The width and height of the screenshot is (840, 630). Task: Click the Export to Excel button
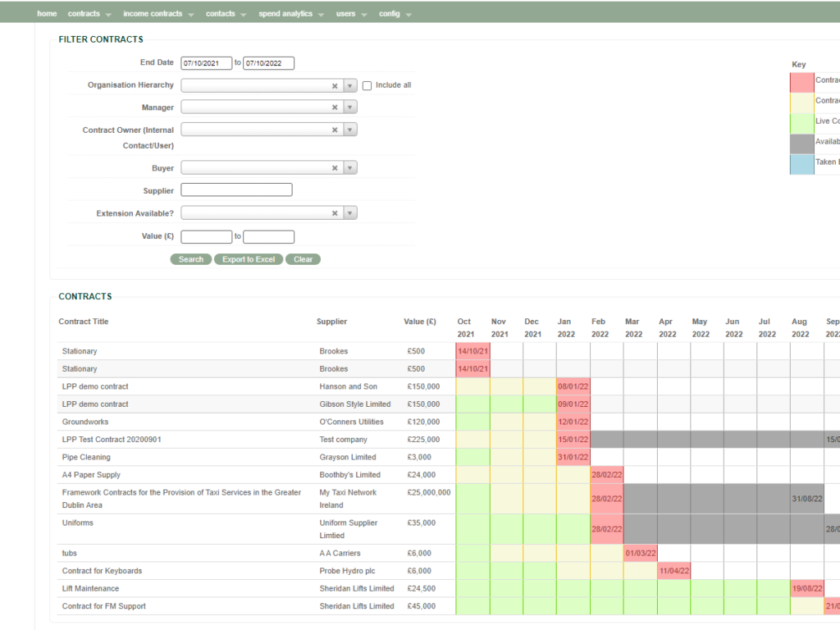(248, 258)
